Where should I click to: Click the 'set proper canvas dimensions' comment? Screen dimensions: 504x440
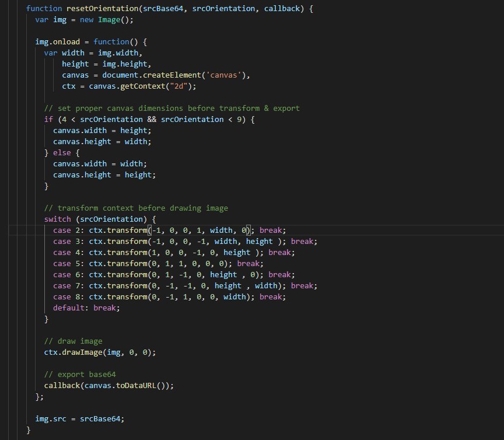pyautogui.click(x=172, y=109)
